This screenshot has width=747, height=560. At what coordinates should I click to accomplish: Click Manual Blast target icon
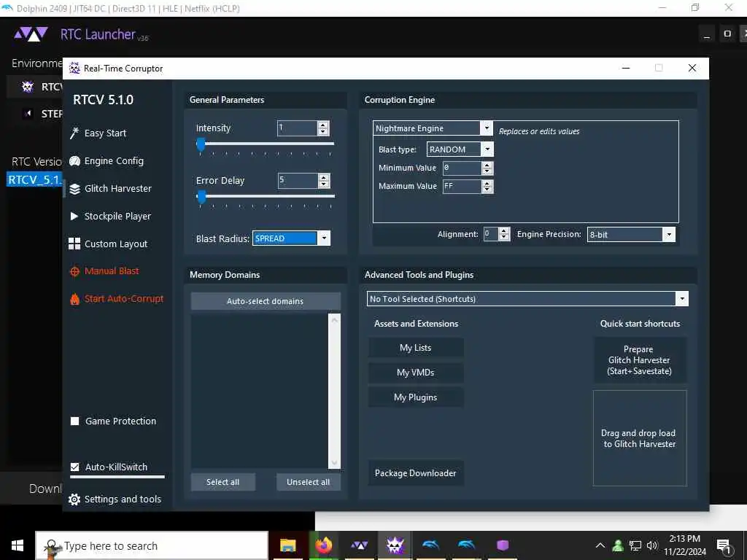click(74, 271)
